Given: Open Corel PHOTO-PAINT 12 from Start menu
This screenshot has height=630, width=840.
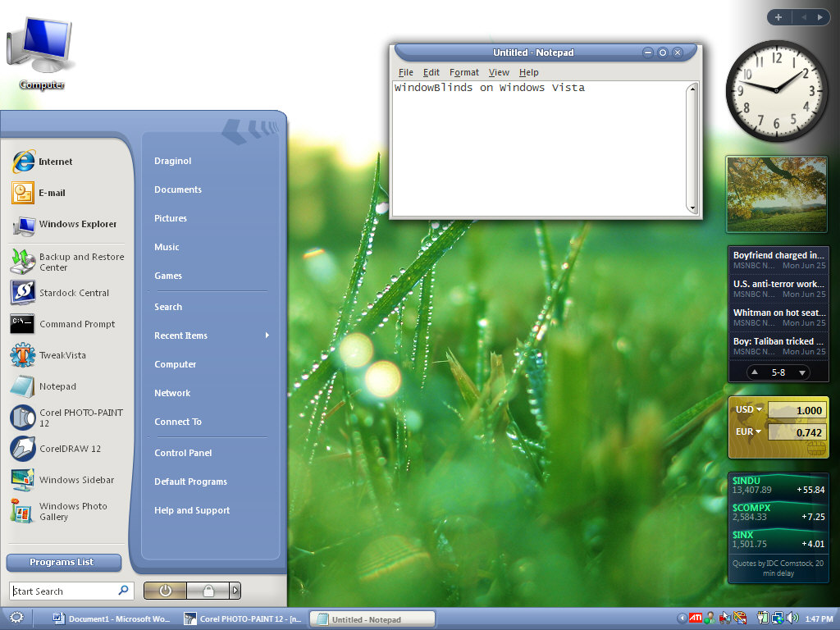Looking at the screenshot, I should (67, 418).
